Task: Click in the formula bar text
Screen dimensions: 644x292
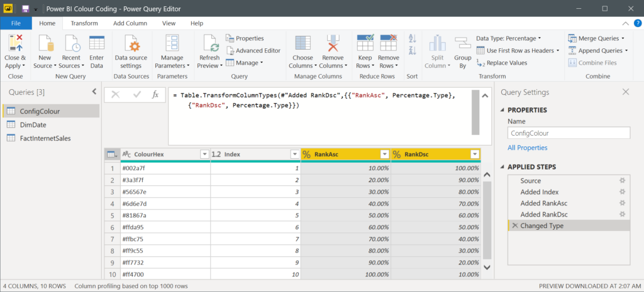Action: pyautogui.click(x=320, y=116)
